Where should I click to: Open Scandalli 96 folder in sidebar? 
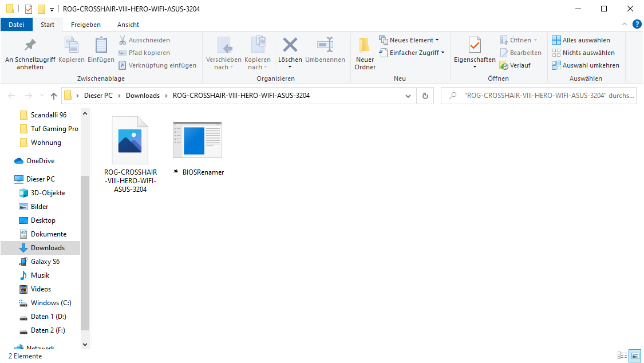pyautogui.click(x=43, y=115)
